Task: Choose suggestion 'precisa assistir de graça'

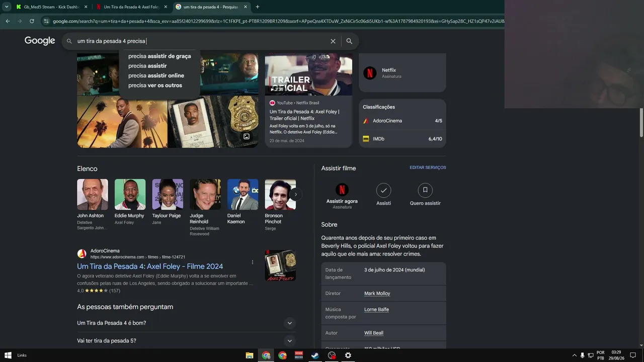Action: tap(159, 56)
